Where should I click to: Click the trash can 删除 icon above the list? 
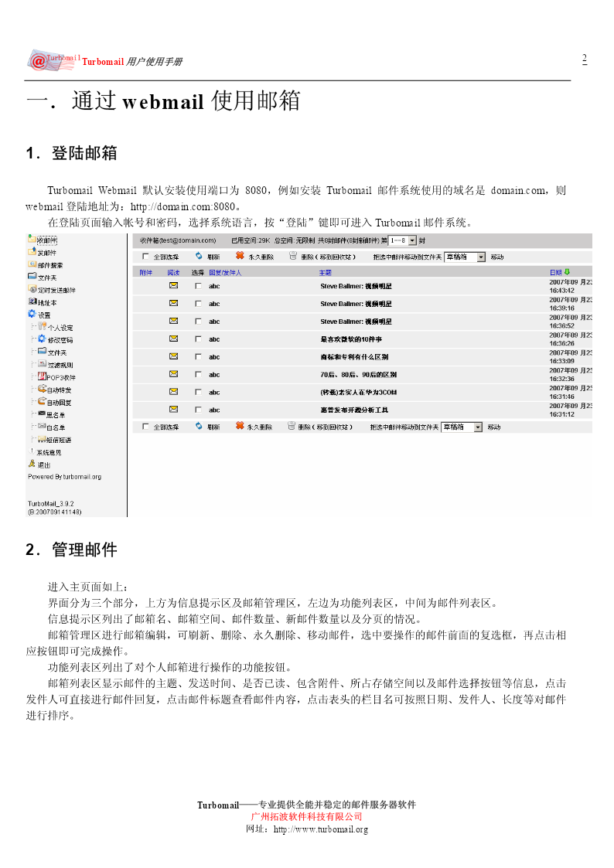(x=293, y=256)
